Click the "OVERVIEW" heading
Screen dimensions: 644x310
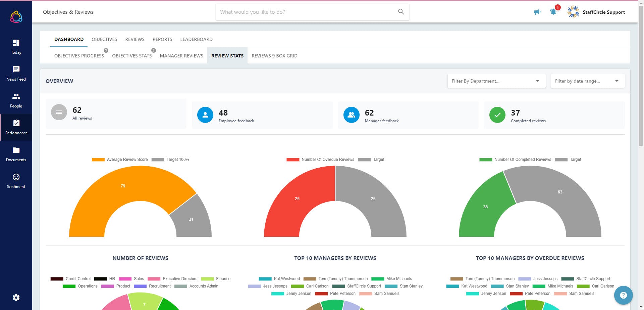click(x=59, y=81)
